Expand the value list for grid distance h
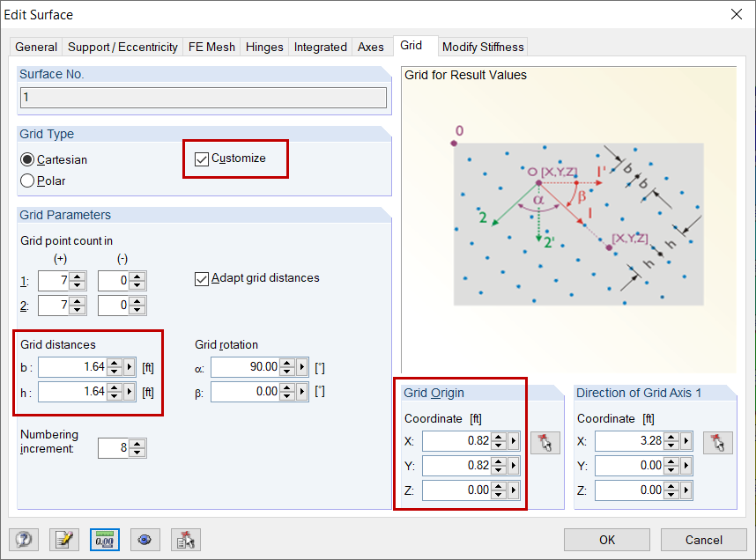756x560 pixels. point(128,390)
